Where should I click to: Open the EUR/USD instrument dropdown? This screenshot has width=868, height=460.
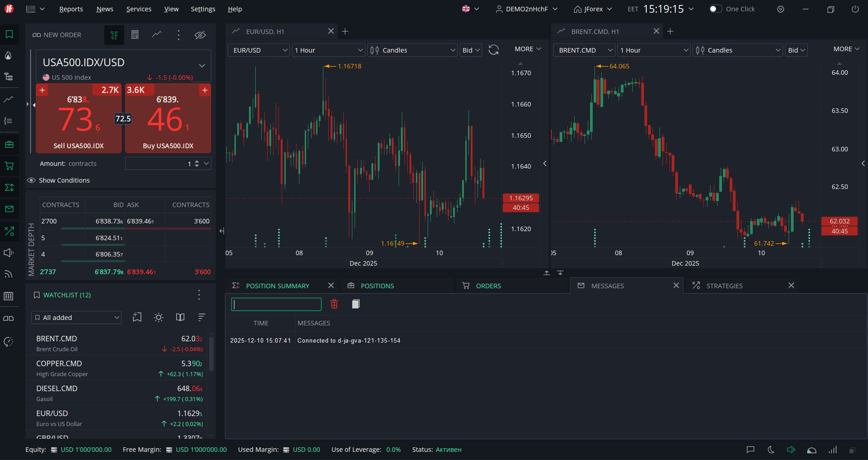click(x=258, y=50)
